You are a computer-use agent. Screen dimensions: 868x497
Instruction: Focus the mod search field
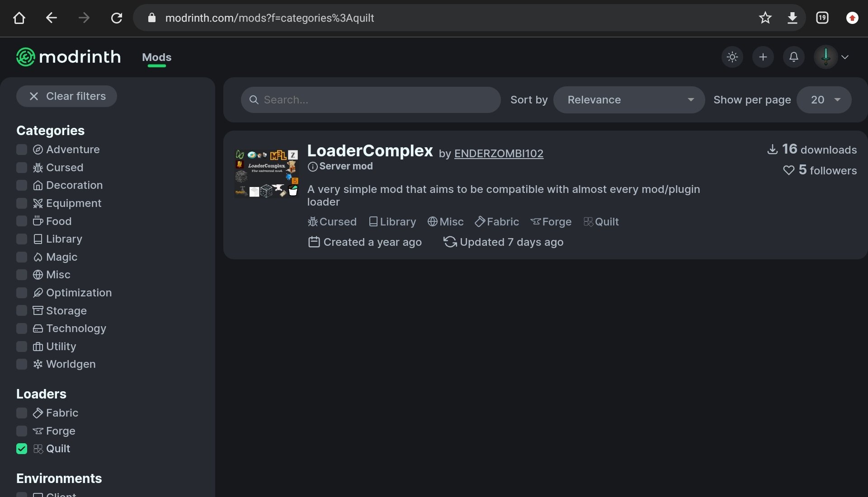(x=371, y=100)
